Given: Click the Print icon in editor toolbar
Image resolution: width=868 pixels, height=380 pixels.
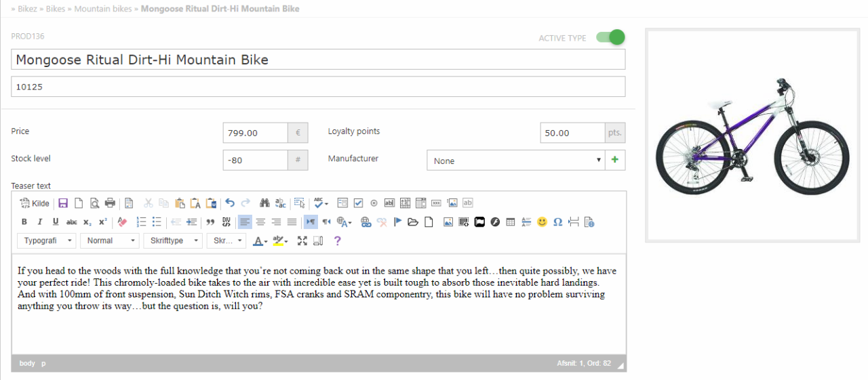Looking at the screenshot, I should [110, 203].
